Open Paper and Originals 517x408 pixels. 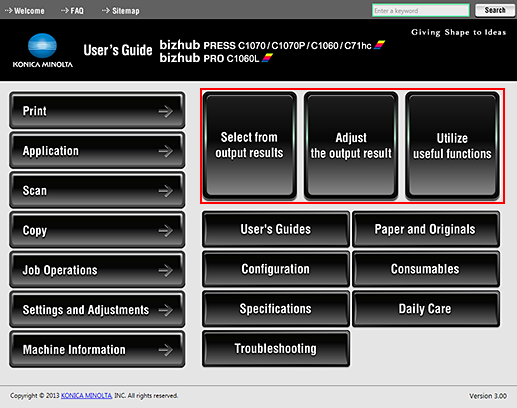(426, 229)
